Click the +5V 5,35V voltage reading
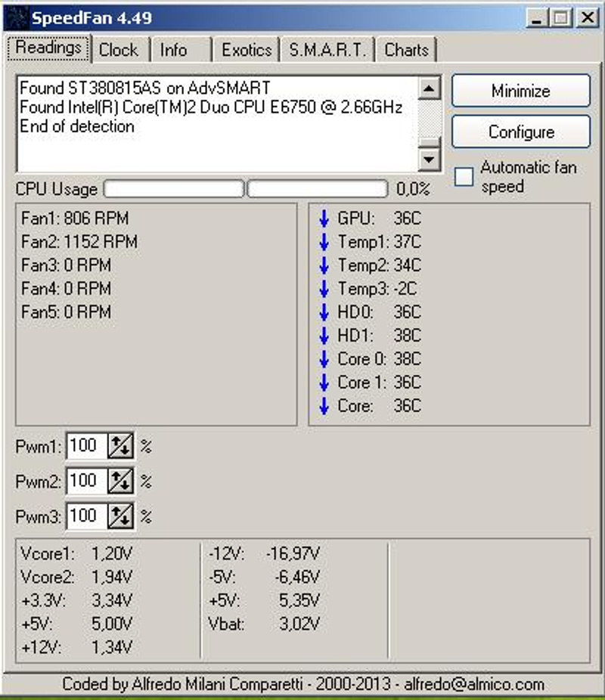605x700 pixels. pyautogui.click(x=265, y=601)
